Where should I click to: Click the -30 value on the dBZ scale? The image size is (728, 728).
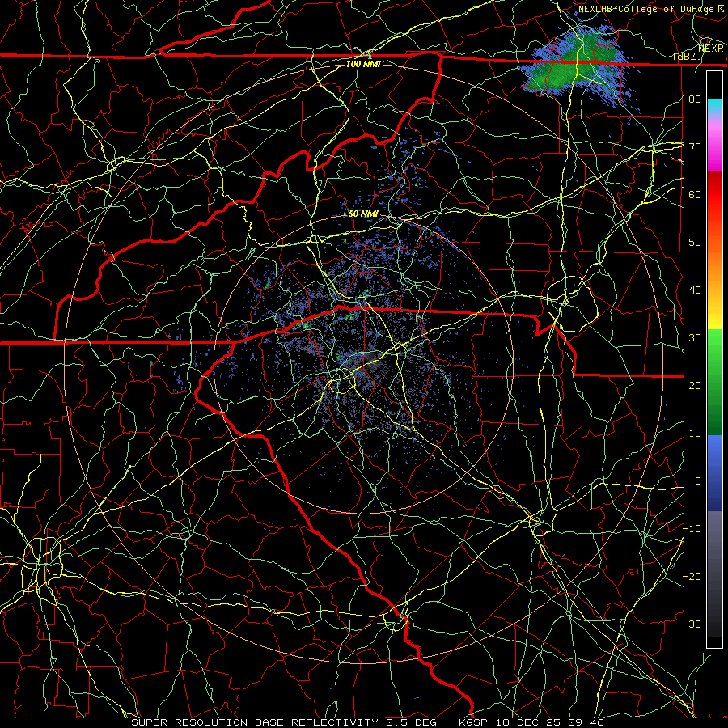point(692,624)
